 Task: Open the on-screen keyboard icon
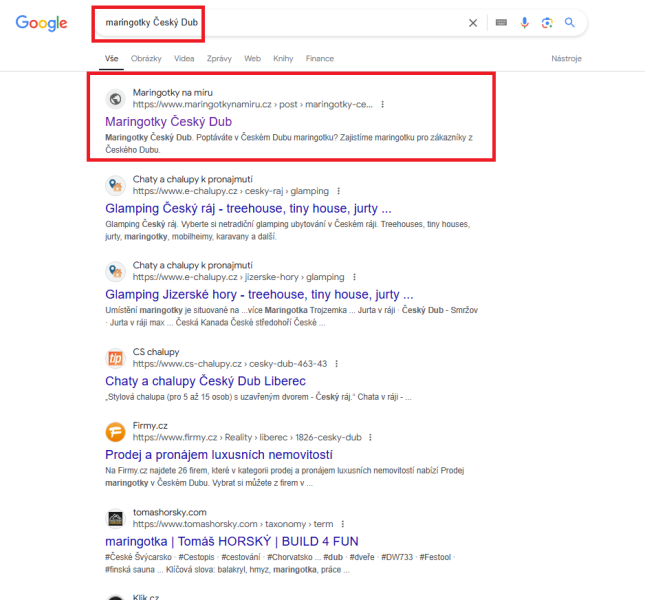click(501, 23)
